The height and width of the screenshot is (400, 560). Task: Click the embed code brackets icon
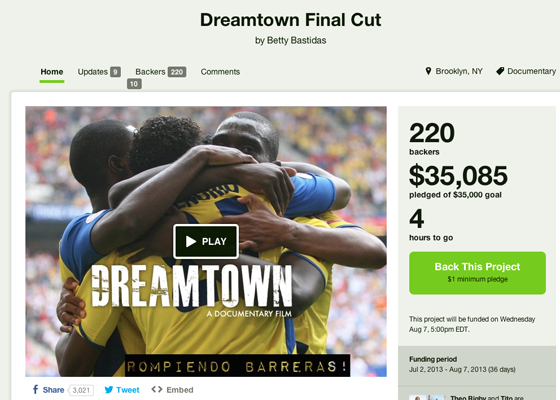[x=157, y=389]
